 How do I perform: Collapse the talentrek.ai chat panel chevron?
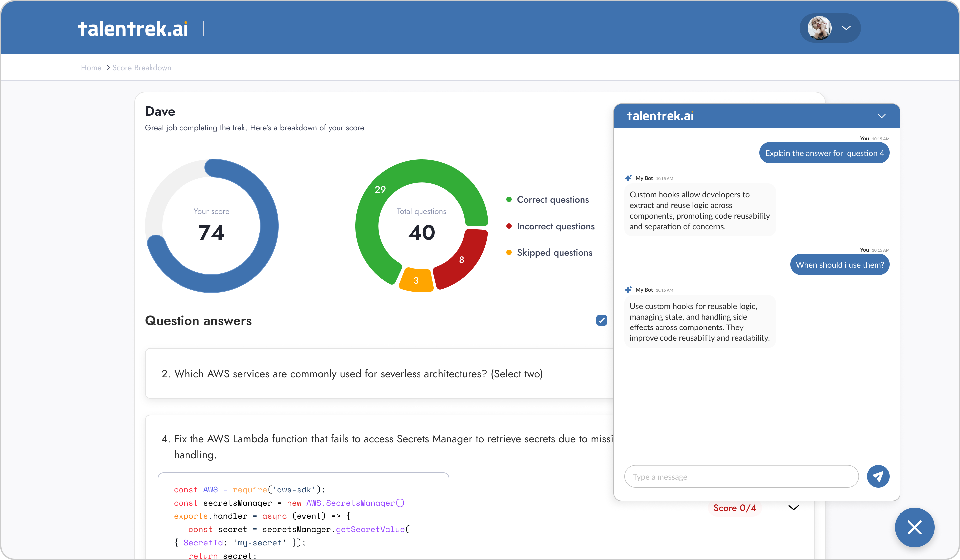tap(881, 116)
